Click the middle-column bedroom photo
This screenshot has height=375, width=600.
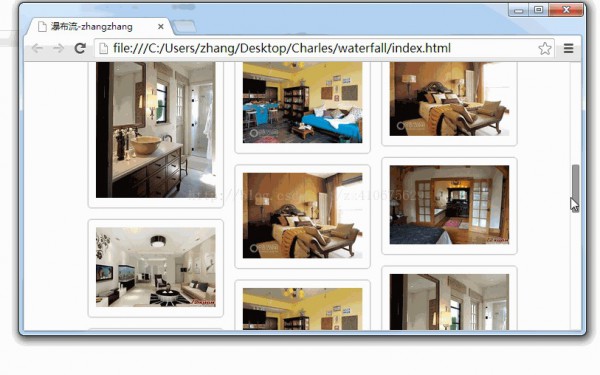point(302,215)
